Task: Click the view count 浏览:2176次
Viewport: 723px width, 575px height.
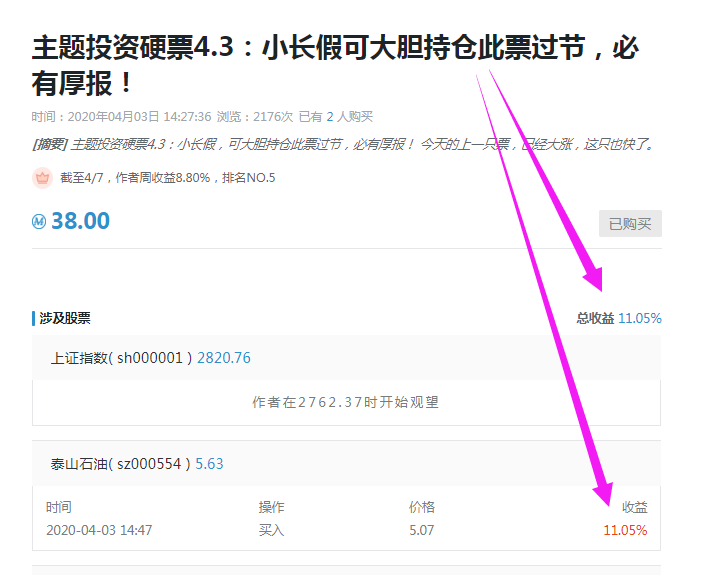Action: (x=255, y=117)
